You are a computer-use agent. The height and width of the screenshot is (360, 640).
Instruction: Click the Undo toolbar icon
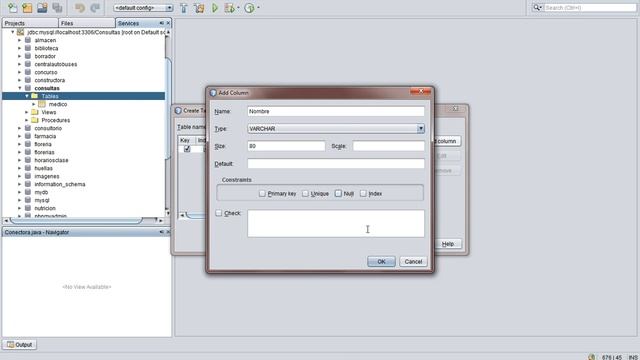click(80, 7)
